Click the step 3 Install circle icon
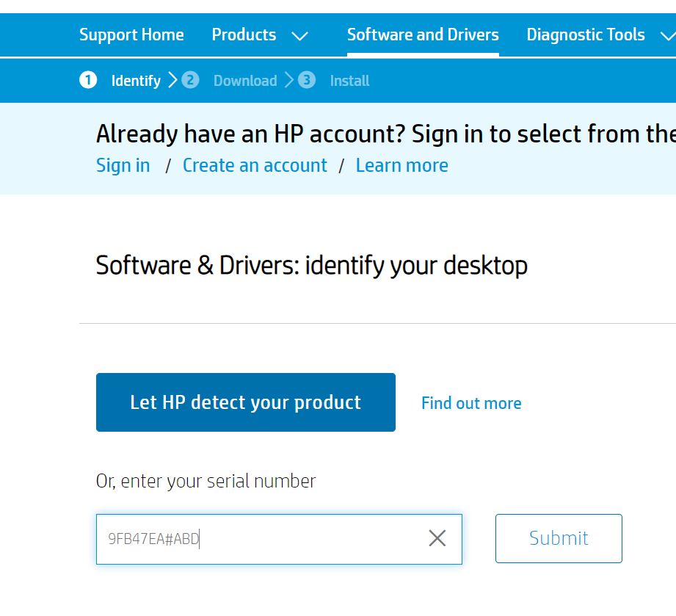 click(307, 80)
